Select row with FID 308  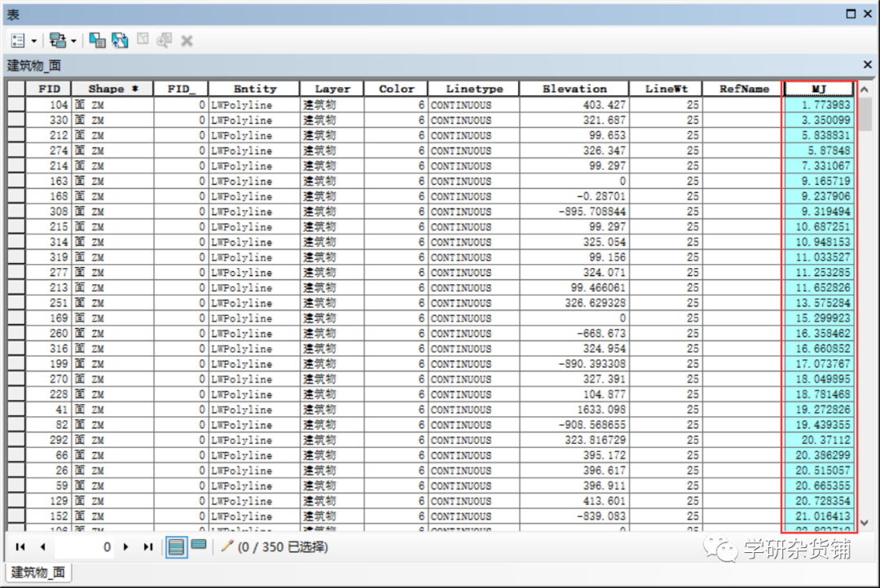15,212
